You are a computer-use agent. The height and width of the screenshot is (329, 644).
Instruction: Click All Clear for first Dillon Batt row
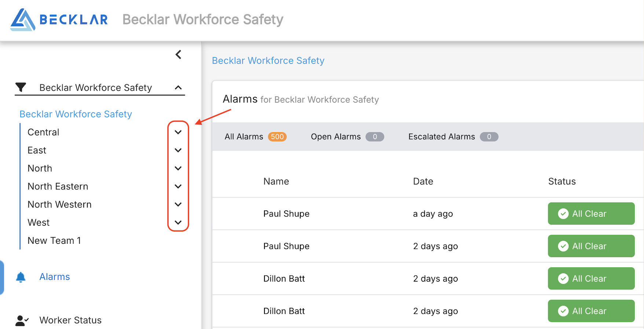pyautogui.click(x=591, y=279)
